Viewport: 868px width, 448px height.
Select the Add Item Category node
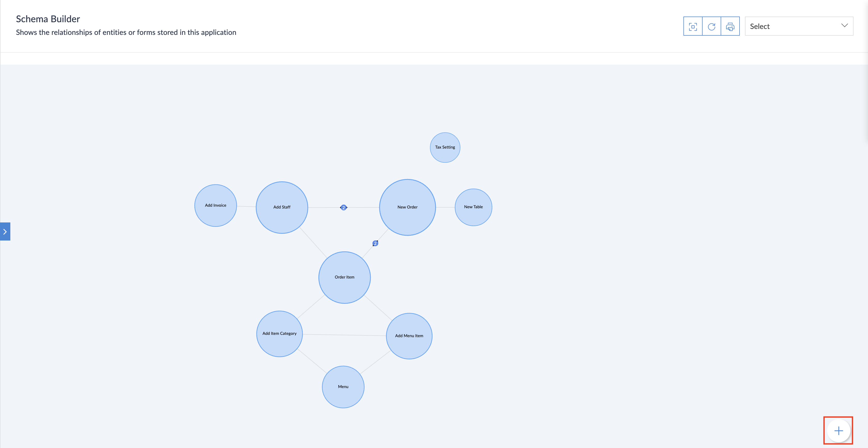pos(279,334)
